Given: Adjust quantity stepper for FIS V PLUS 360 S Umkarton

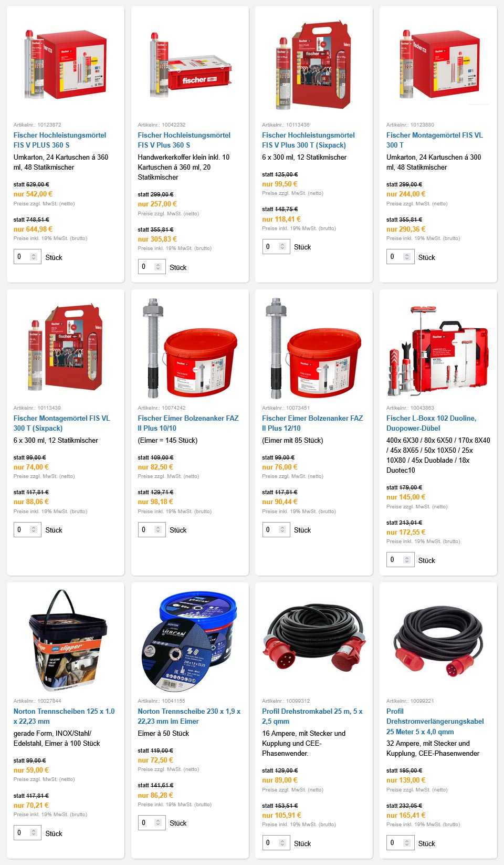Looking at the screenshot, I should (x=34, y=257).
